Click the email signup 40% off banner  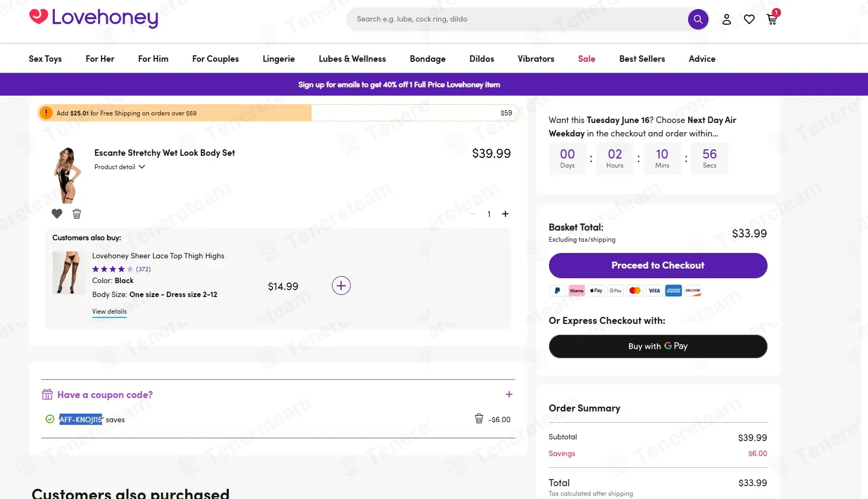tap(399, 85)
